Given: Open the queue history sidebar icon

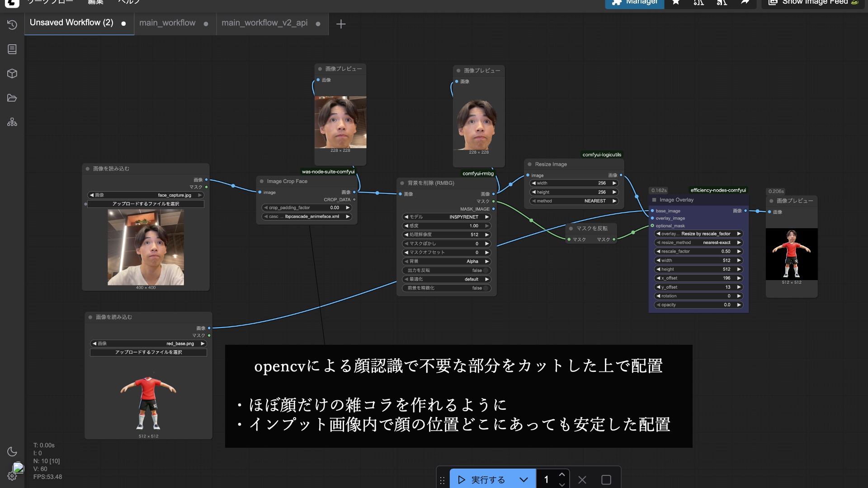Looking at the screenshot, I should coord(12,25).
